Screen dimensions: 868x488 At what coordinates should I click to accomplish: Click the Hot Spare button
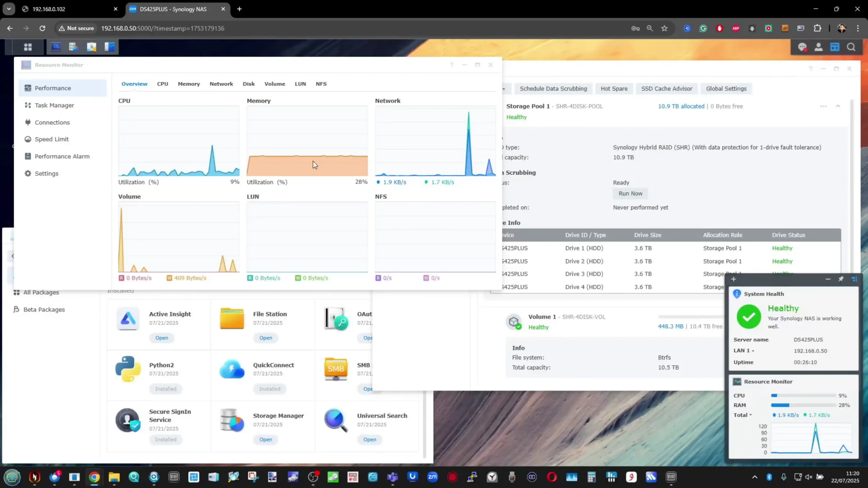pos(614,88)
